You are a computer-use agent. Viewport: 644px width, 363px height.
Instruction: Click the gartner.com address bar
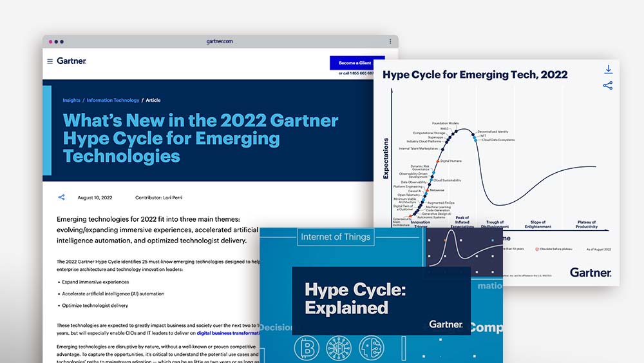(x=220, y=41)
